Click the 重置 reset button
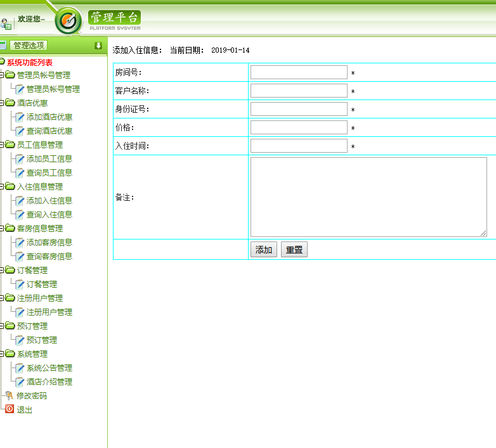The image size is (496, 448). [x=294, y=250]
